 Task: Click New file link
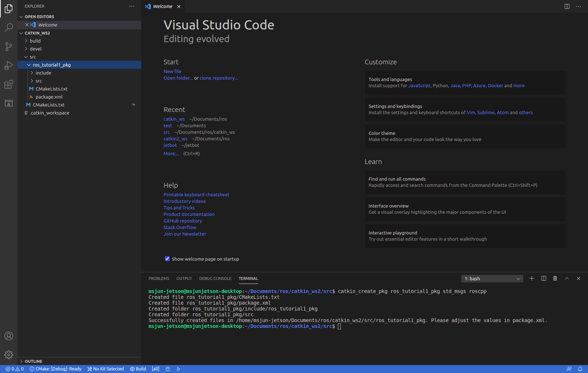pyautogui.click(x=172, y=72)
